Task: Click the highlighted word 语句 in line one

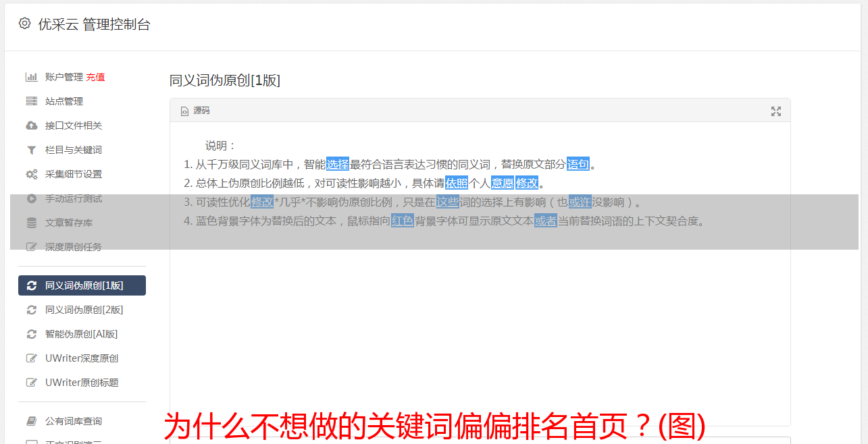Action: (x=578, y=164)
